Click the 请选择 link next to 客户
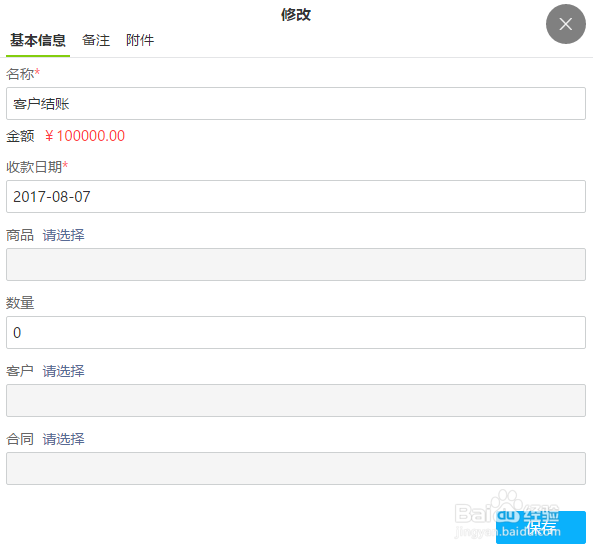593x553 pixels. click(63, 371)
